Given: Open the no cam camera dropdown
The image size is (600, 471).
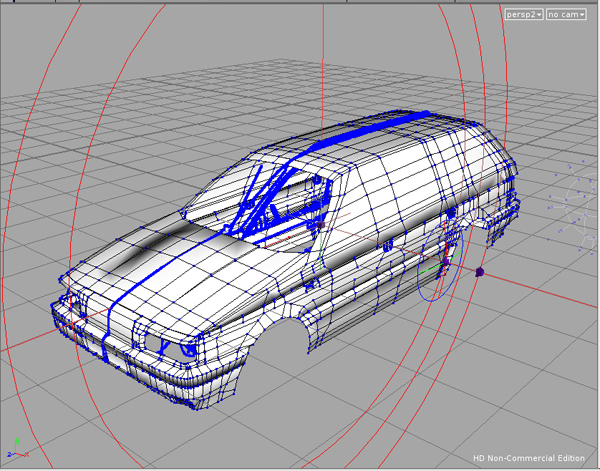Looking at the screenshot, I should 566,15.
